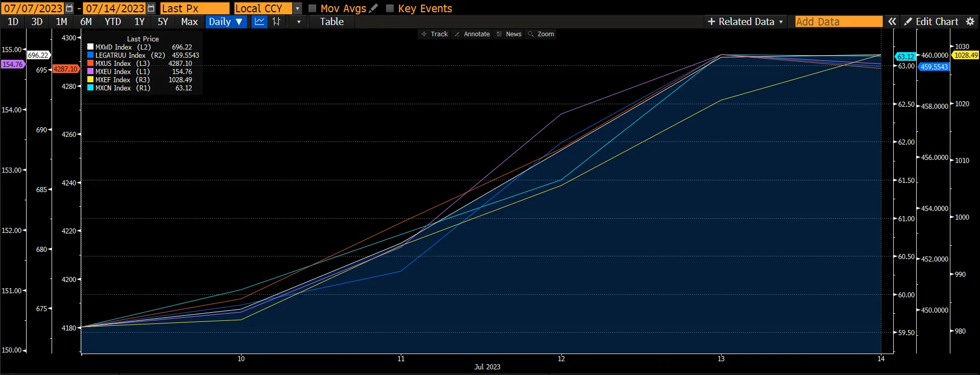Select the 6M time range
Image resolution: width=980 pixels, height=375 pixels.
86,21
